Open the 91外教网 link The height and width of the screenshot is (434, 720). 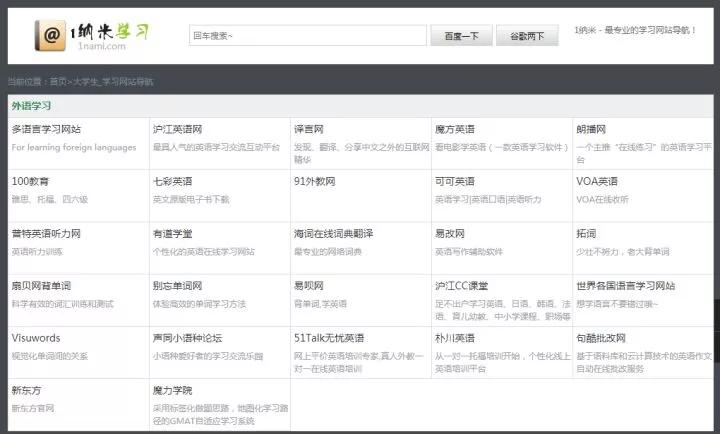pos(315,181)
